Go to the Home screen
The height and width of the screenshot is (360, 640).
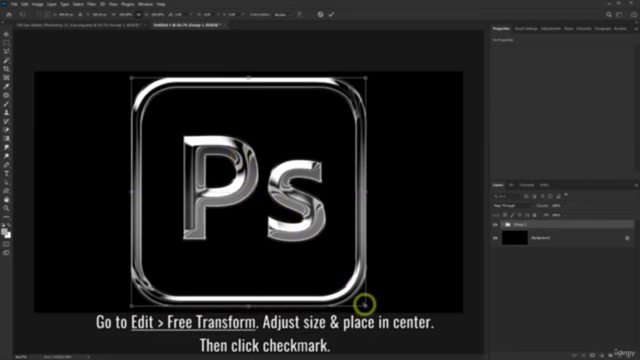[x=9, y=15]
